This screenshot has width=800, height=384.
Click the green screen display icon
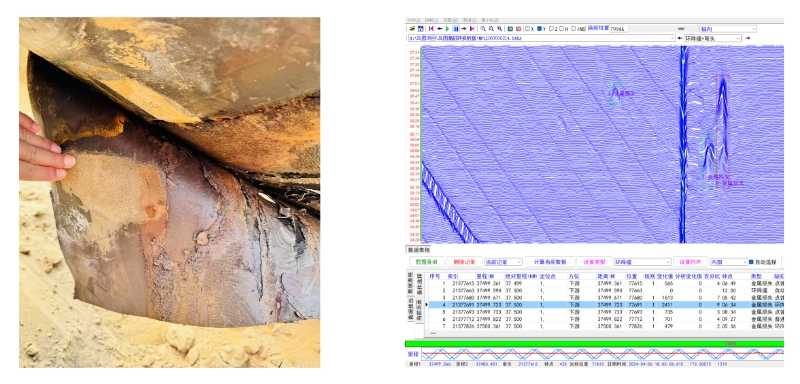[x=510, y=29]
